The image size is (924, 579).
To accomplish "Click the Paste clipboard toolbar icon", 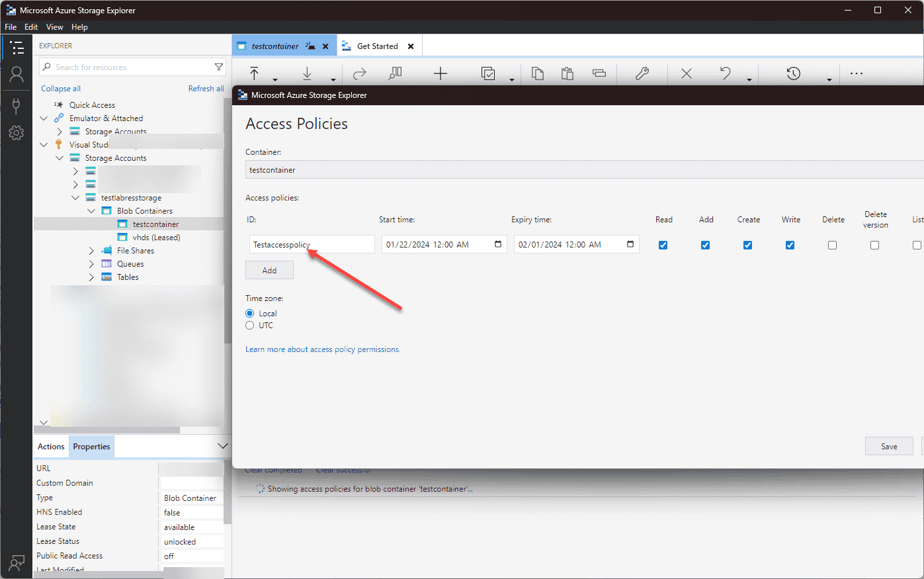I will click(567, 73).
